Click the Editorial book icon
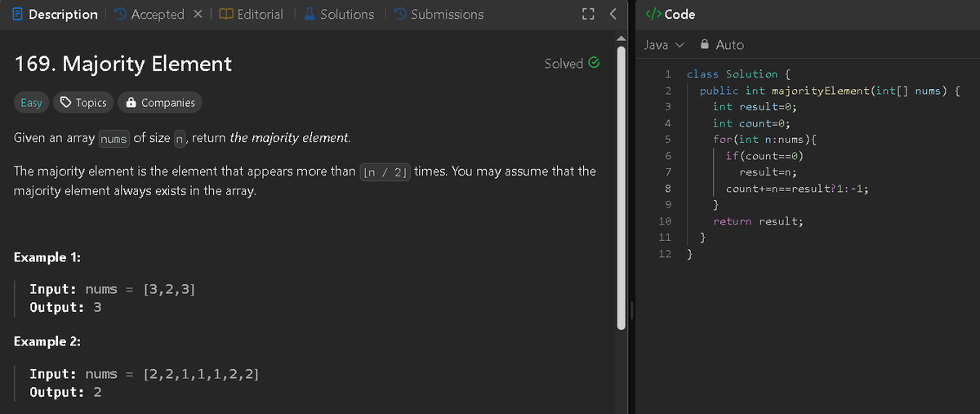Image resolution: width=980 pixels, height=414 pixels. pos(226,15)
